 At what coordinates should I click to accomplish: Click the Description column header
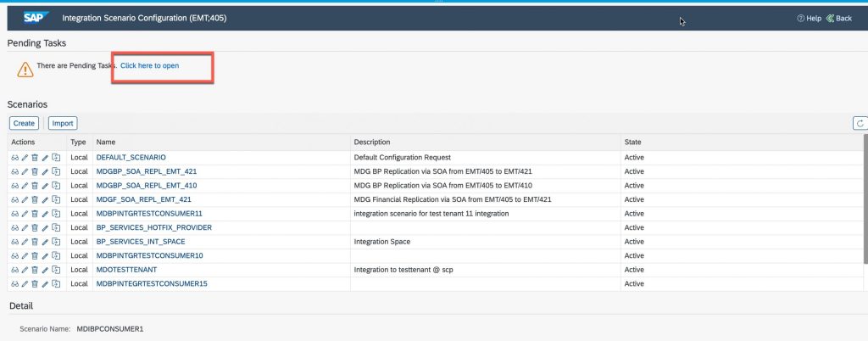486,143
